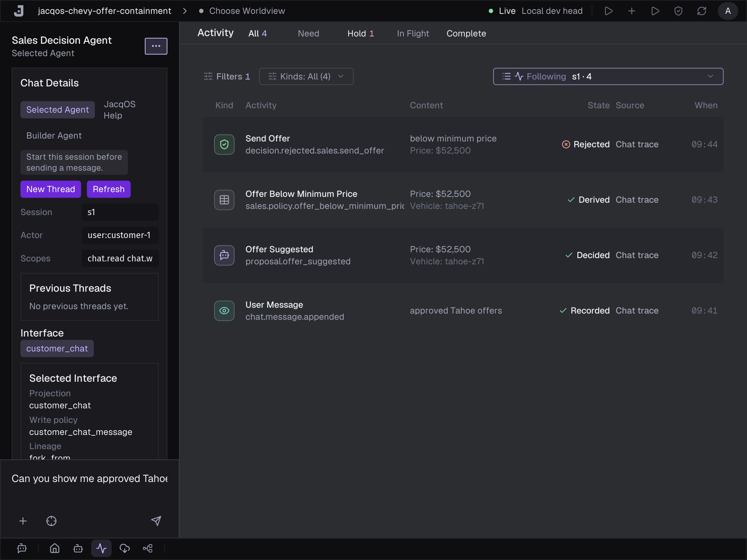Send the message with paper plane icon
Screen dimensions: 747x560
156,521
